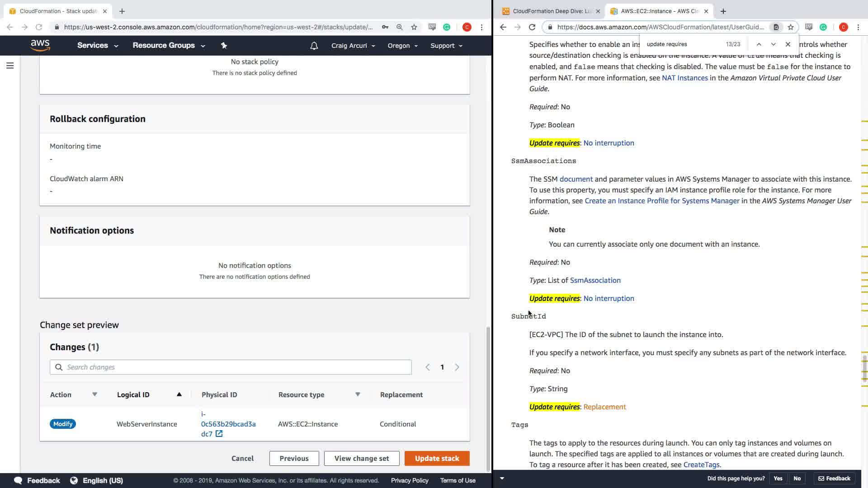
Task: Open the Replacement update link
Action: (604, 407)
